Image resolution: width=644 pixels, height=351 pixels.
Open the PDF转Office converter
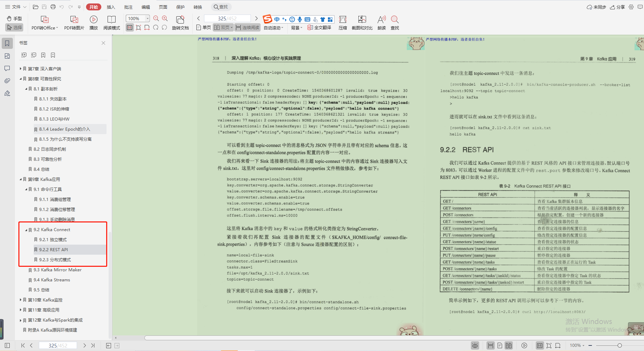click(45, 23)
